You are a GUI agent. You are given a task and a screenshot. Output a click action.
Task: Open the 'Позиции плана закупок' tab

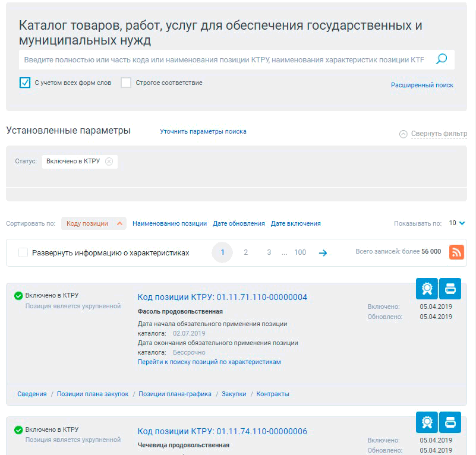[x=93, y=394]
